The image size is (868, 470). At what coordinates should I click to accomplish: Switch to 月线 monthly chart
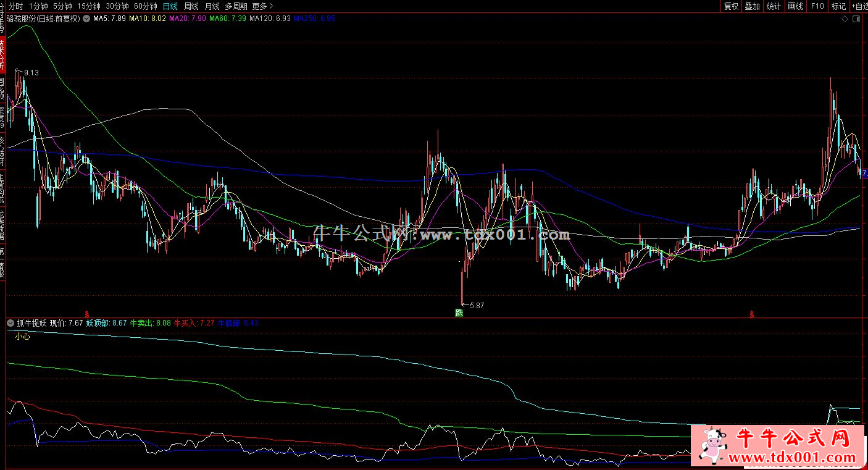pos(212,6)
